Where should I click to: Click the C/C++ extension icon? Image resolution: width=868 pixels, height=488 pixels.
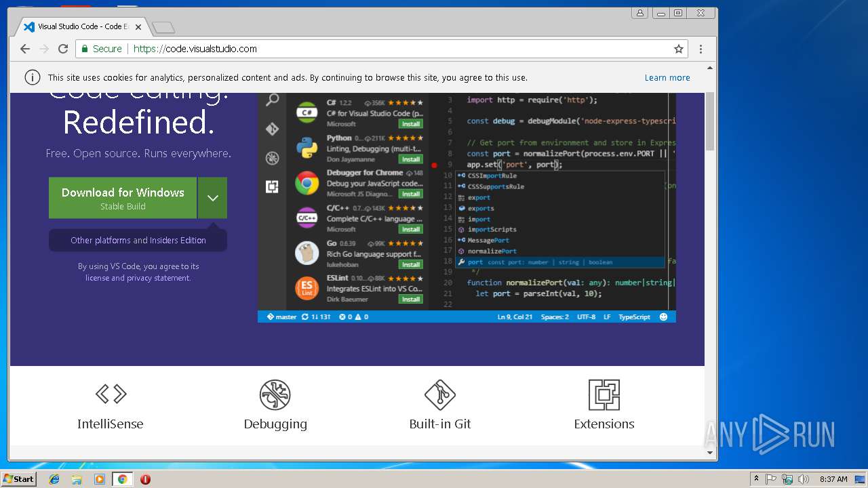[x=307, y=218]
